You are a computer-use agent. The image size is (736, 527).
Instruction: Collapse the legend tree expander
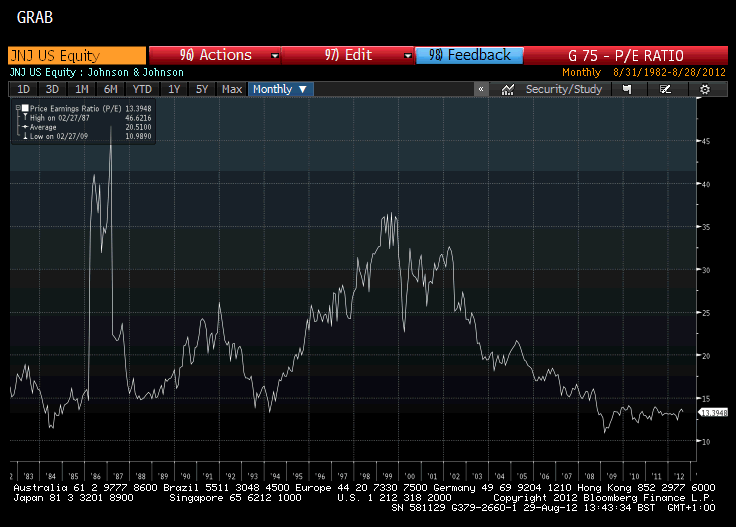point(18,108)
